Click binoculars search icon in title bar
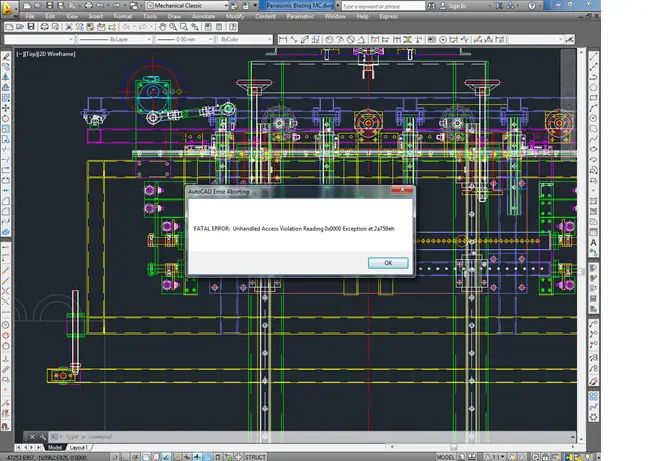 [x=431, y=6]
